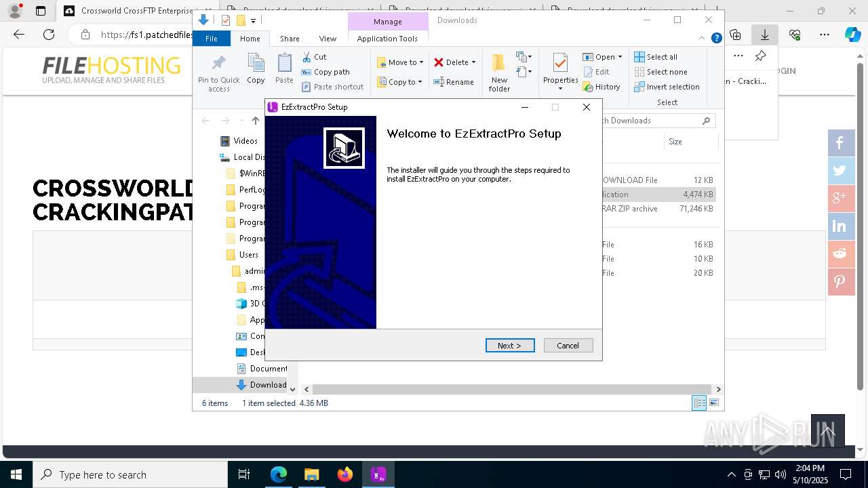Click the FileHosting site logo
The height and width of the screenshot is (488, 868).
(x=111, y=70)
